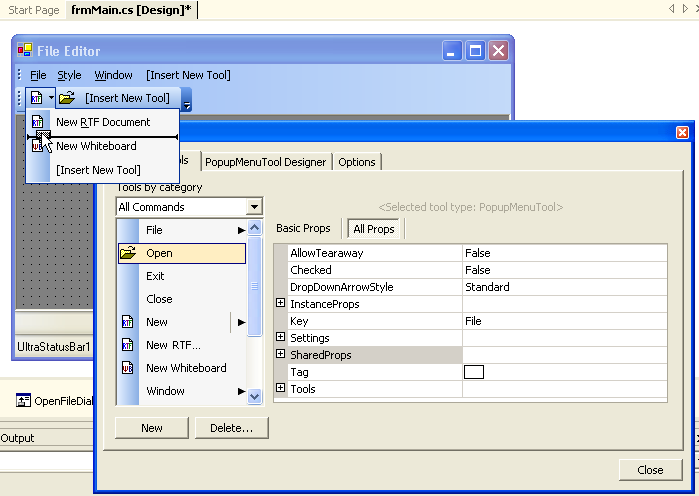Click the Close button in customize dialog
Screen dimensions: 699x496
coord(650,470)
